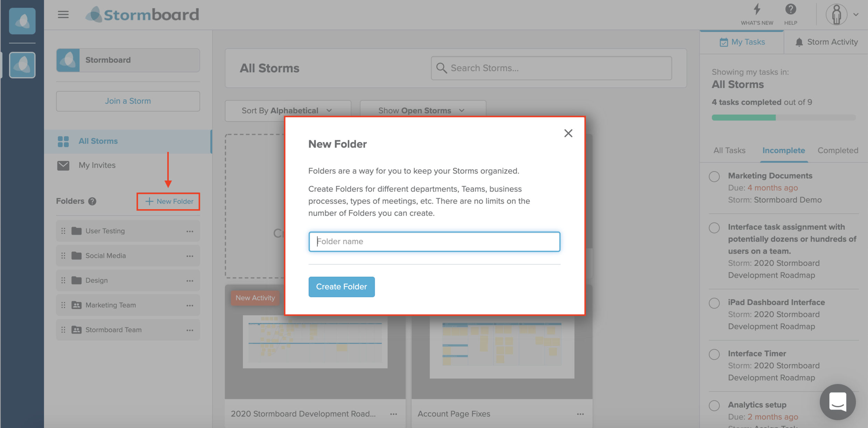Click the Create Folder button
The height and width of the screenshot is (428, 868).
[x=341, y=287]
